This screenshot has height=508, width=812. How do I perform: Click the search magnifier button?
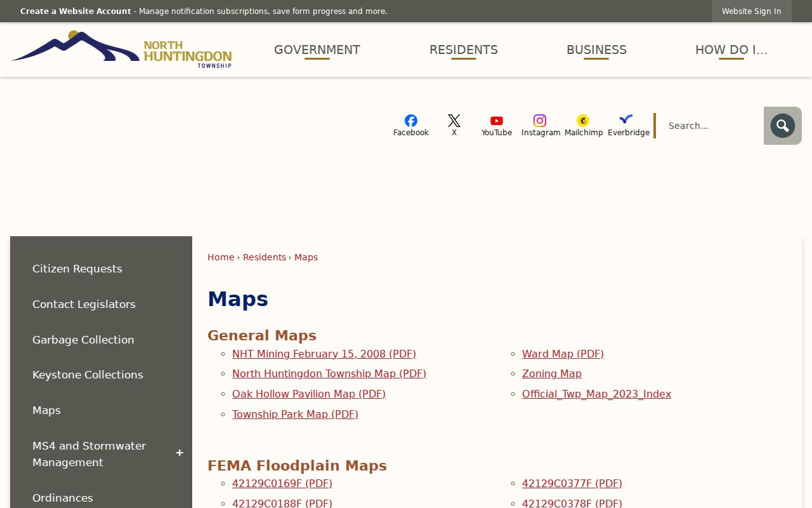[783, 126]
